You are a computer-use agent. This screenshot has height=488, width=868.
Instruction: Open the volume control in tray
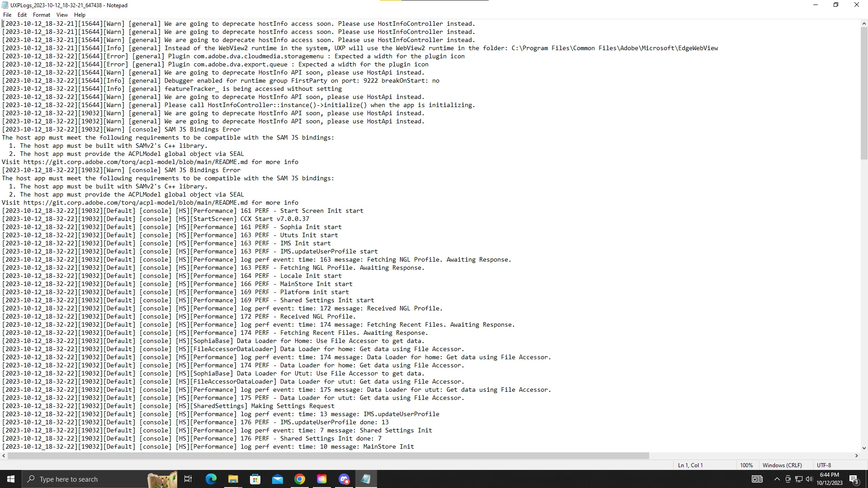pos(809,479)
